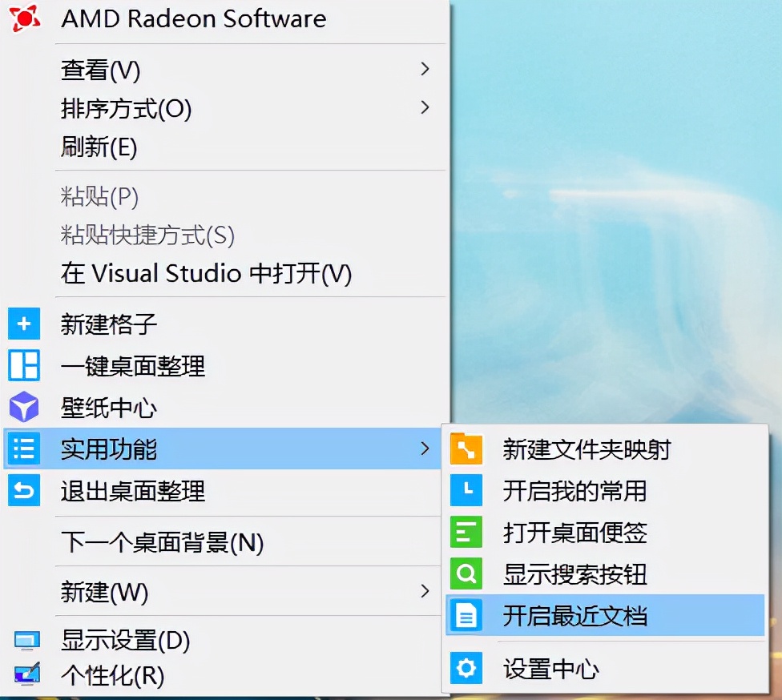The width and height of the screenshot is (782, 700).
Task: Select 刷新(E) to refresh desktop
Action: point(99,147)
